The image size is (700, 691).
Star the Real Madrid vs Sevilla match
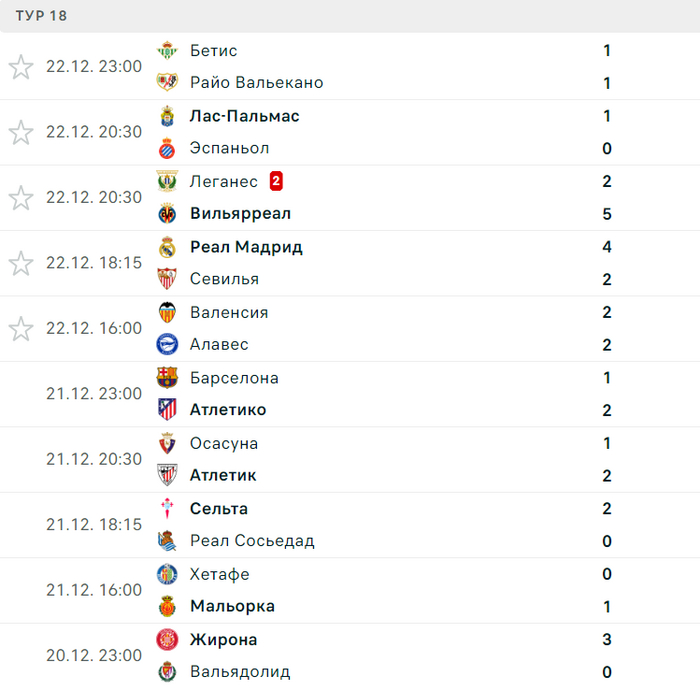pyautogui.click(x=21, y=263)
